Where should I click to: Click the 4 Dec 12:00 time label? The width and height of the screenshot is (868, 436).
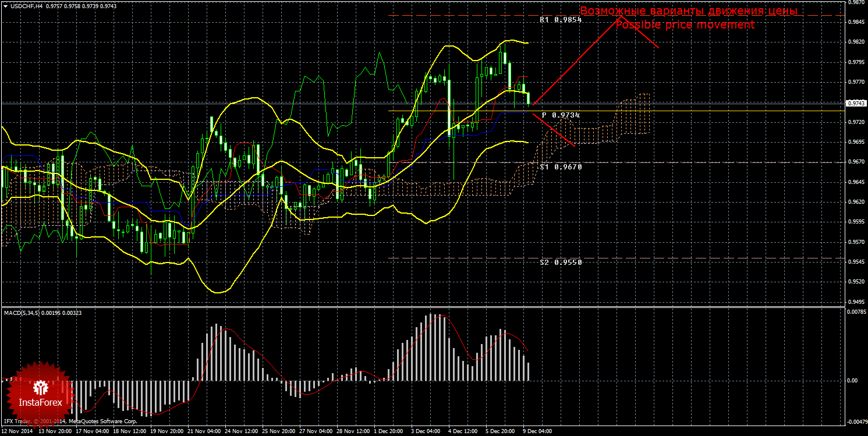(464, 432)
